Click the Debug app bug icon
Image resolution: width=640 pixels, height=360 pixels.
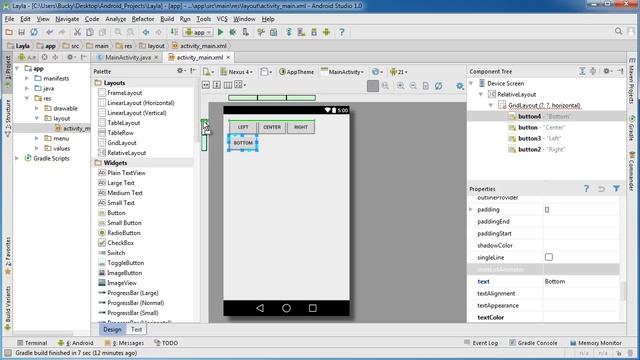click(233, 32)
